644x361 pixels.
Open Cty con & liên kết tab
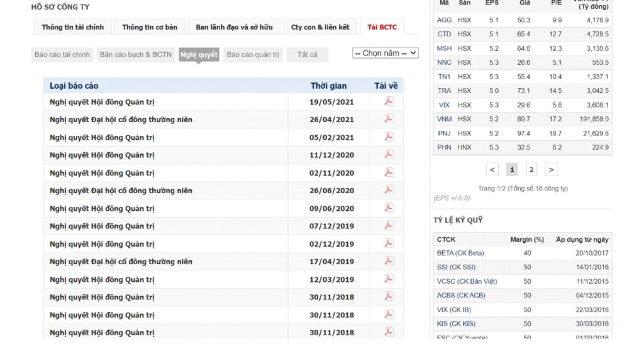(320, 27)
